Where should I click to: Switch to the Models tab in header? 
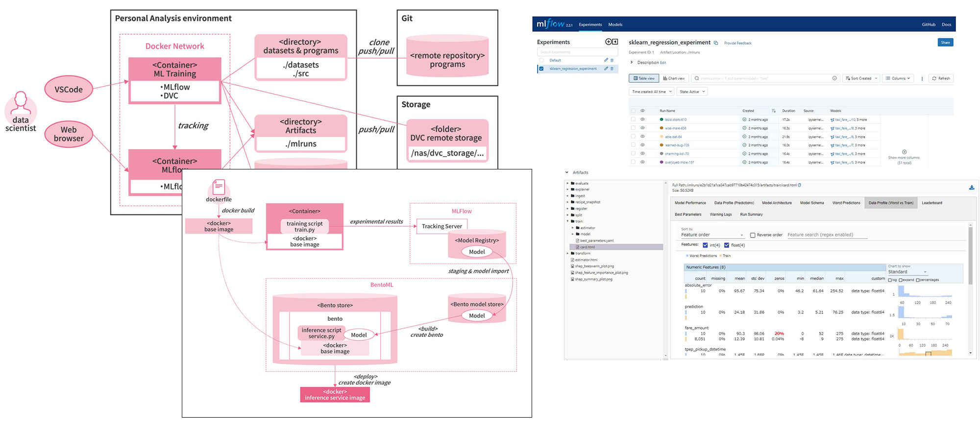[x=615, y=24]
